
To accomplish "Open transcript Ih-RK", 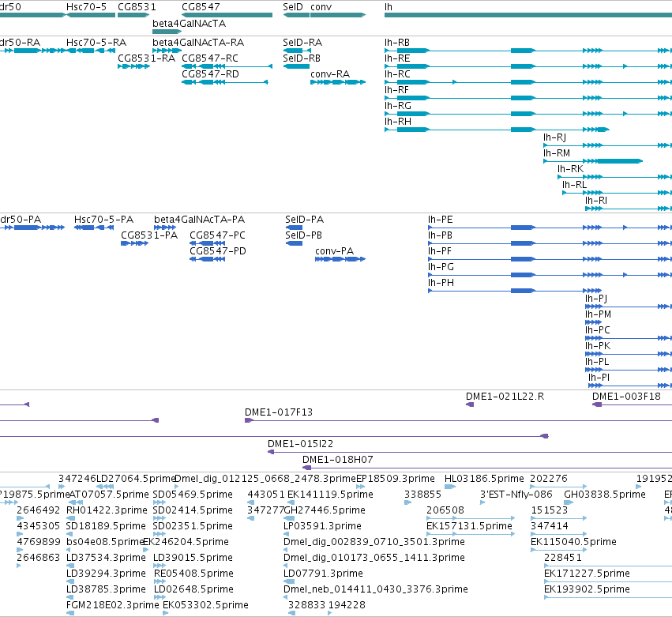I will point(570,169).
